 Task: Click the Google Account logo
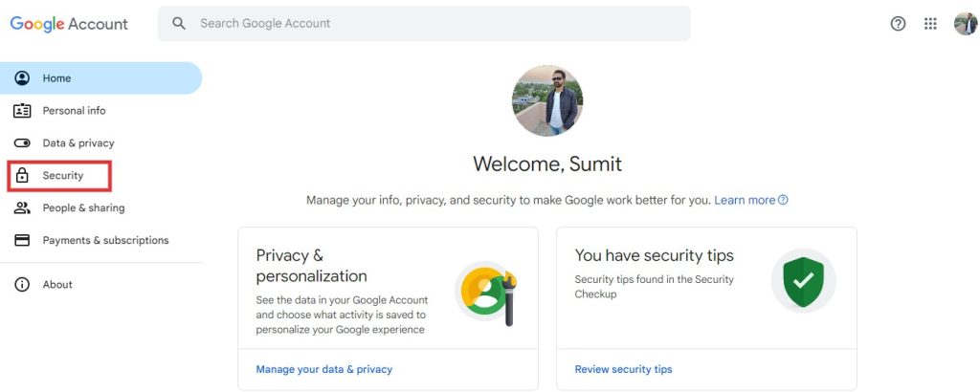point(69,24)
